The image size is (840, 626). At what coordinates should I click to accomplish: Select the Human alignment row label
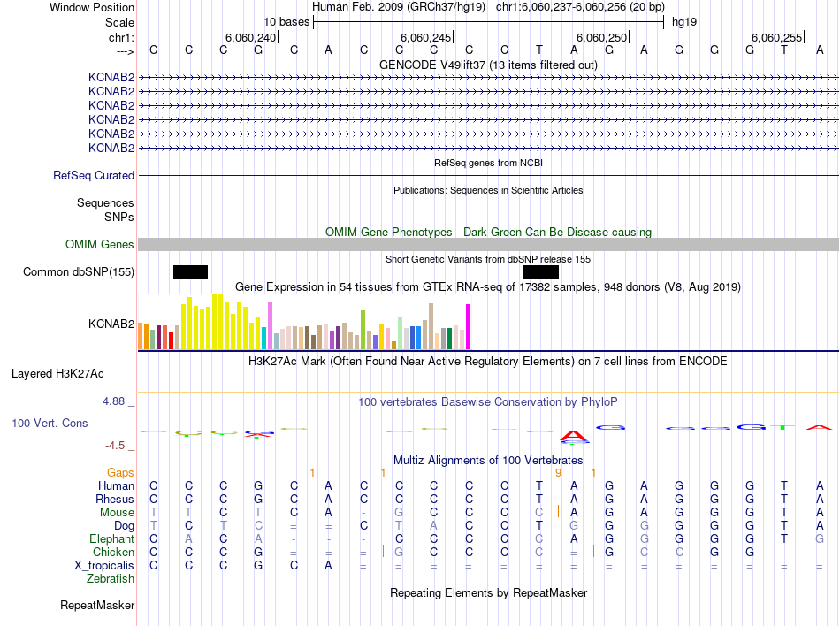pos(116,486)
